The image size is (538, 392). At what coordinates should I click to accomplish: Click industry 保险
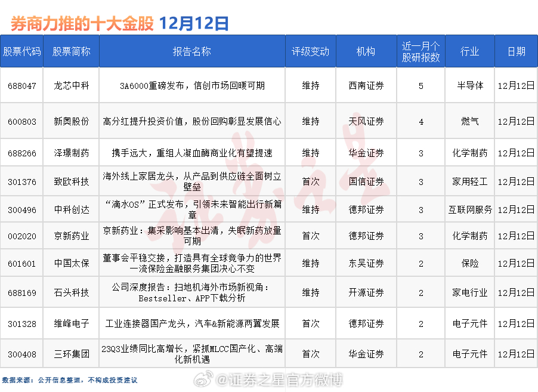[470, 263]
